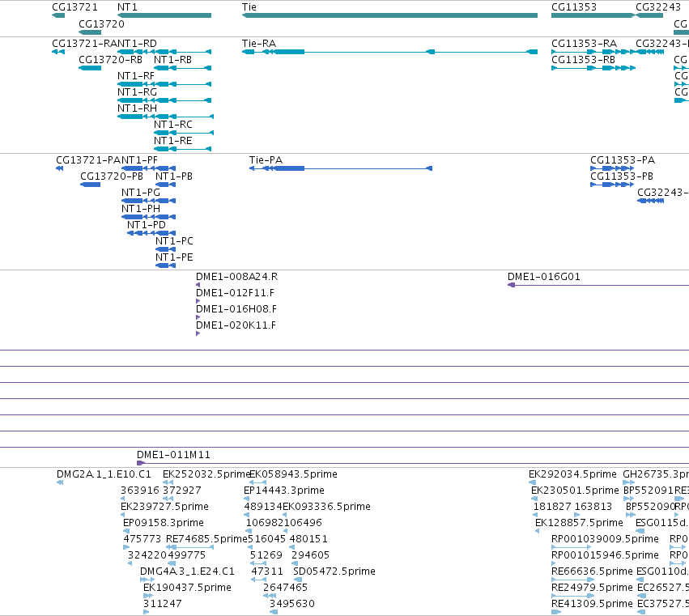Open the DME1-016H08.F BAC end label

[x=236, y=309]
